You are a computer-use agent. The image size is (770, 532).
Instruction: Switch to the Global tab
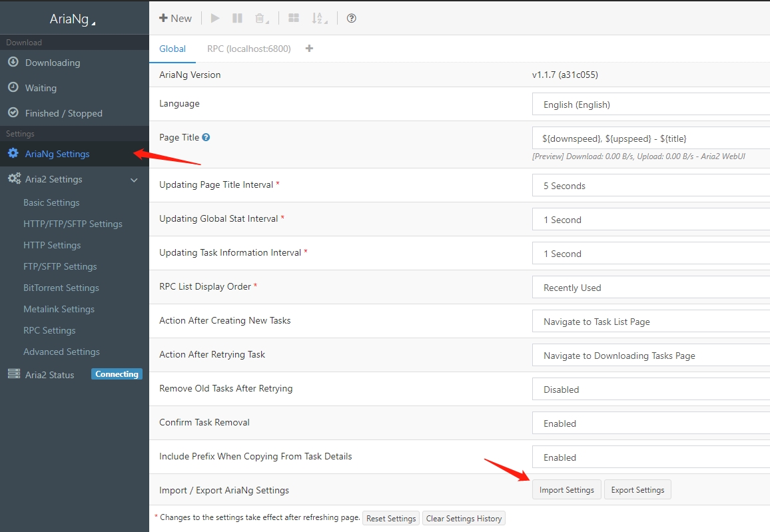pyautogui.click(x=173, y=49)
